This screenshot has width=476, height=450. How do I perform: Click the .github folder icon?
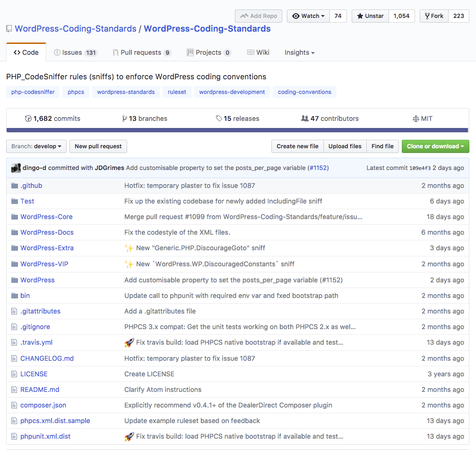(x=15, y=186)
